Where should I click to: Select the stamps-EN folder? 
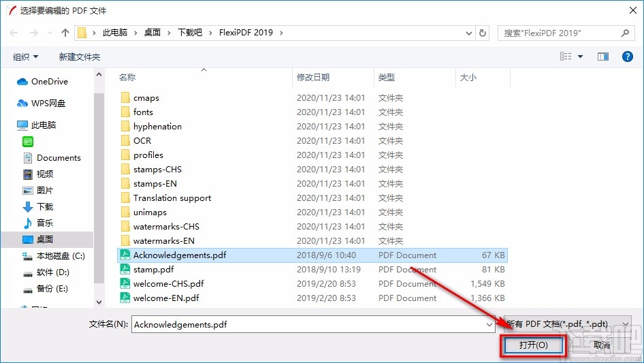coord(155,184)
